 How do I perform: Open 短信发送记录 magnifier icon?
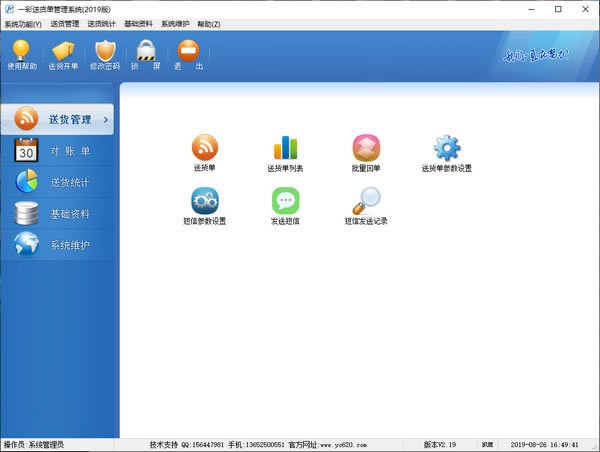366,201
